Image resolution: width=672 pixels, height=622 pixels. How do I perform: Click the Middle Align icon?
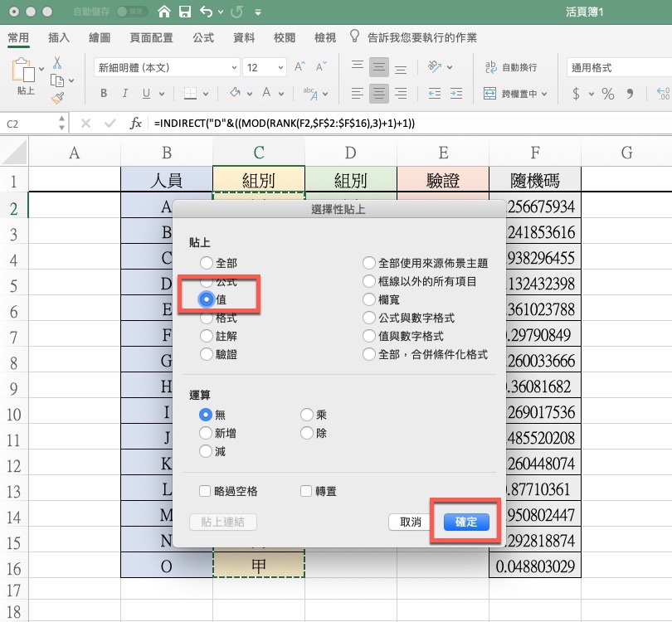(379, 67)
